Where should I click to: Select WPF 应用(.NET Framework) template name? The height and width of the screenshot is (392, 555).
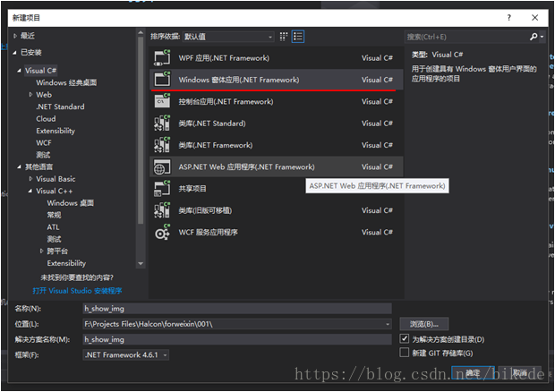[x=224, y=58]
